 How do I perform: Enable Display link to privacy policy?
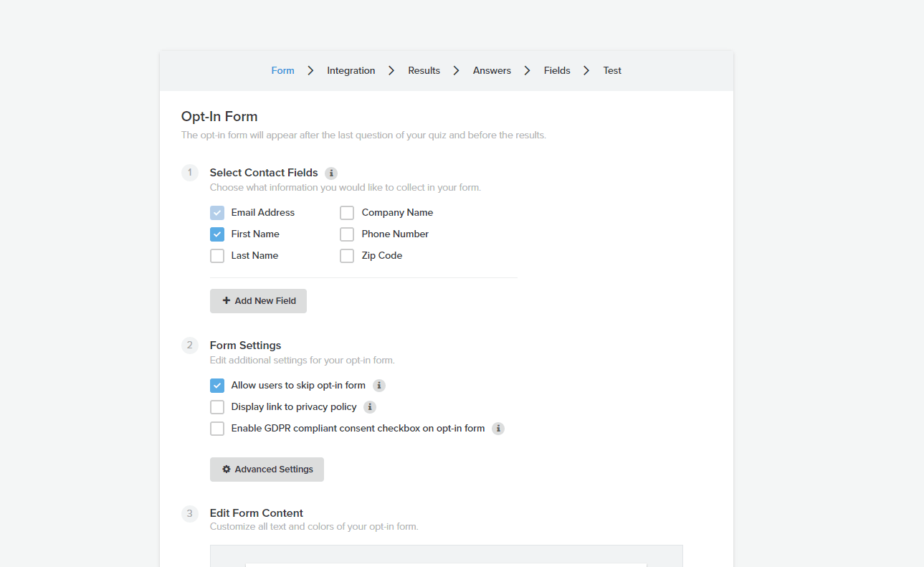pyautogui.click(x=217, y=407)
